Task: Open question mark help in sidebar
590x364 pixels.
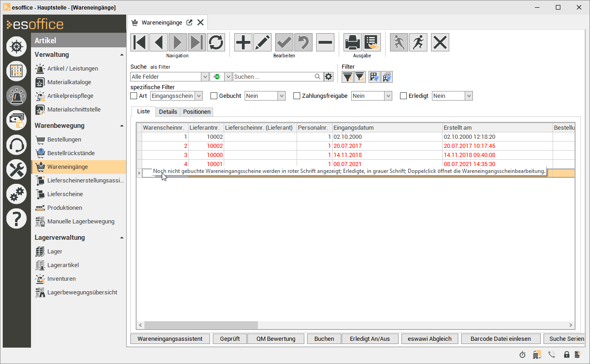Action: tap(16, 219)
